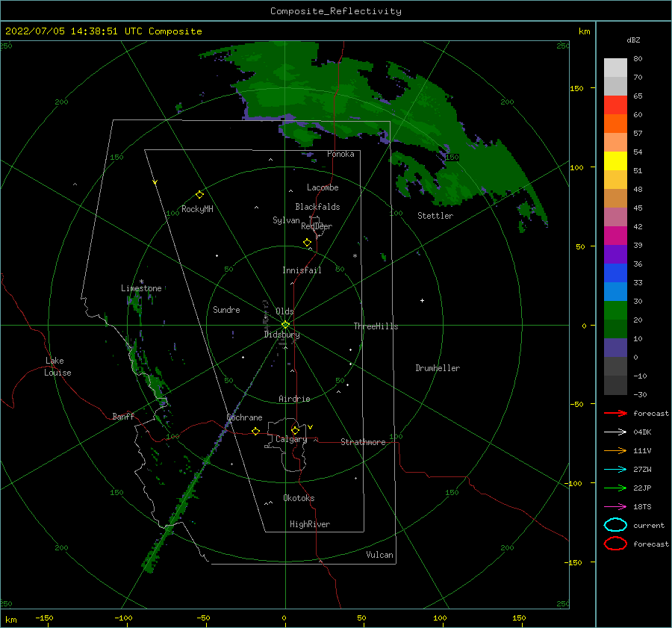Click the ThreeHills town label

click(x=376, y=326)
